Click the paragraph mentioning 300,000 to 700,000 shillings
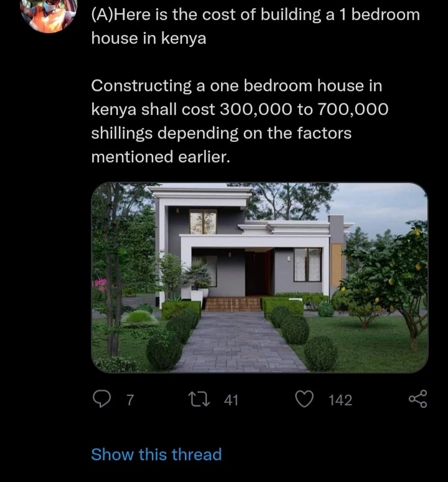Screen dimensions: 448x482 point(240,121)
